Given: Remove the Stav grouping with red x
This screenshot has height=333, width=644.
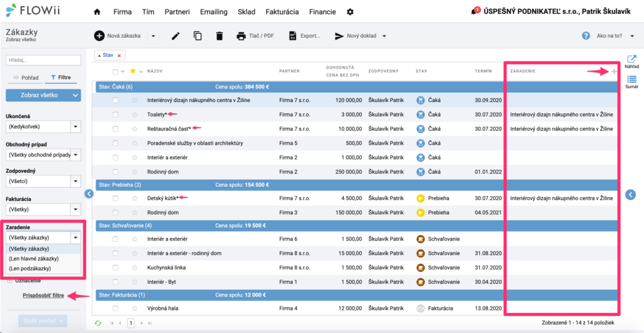Looking at the screenshot, I should click(119, 55).
